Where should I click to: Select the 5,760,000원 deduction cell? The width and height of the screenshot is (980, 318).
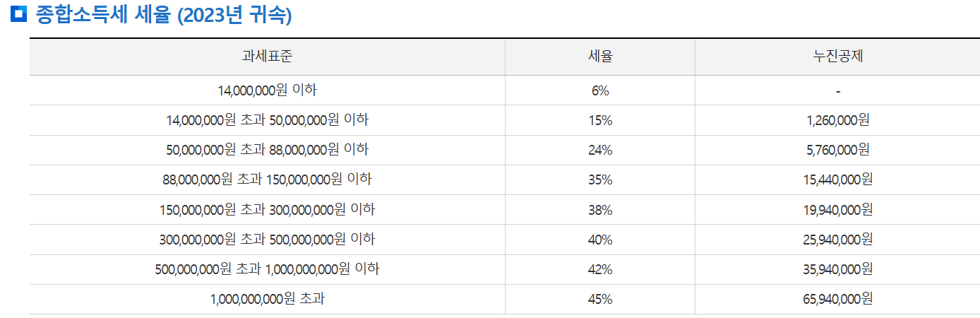point(837,150)
